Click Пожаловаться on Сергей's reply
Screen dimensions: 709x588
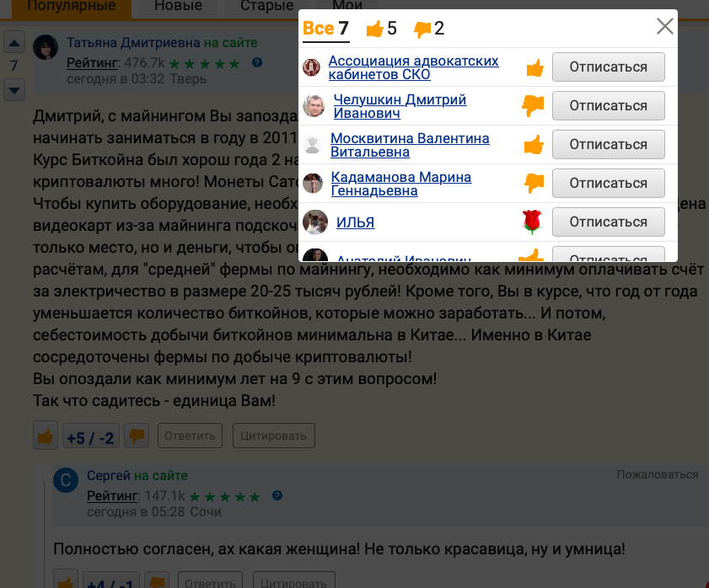tap(657, 475)
